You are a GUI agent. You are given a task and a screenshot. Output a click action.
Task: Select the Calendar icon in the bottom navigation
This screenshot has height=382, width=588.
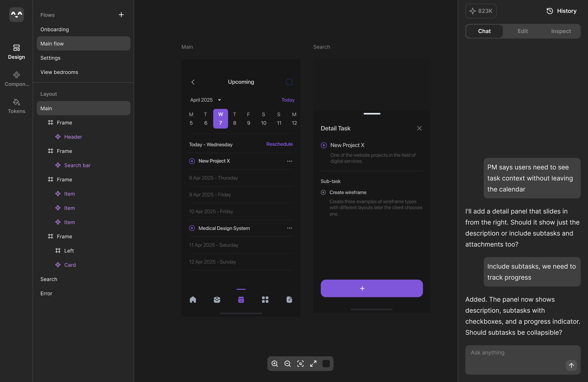pos(241,300)
